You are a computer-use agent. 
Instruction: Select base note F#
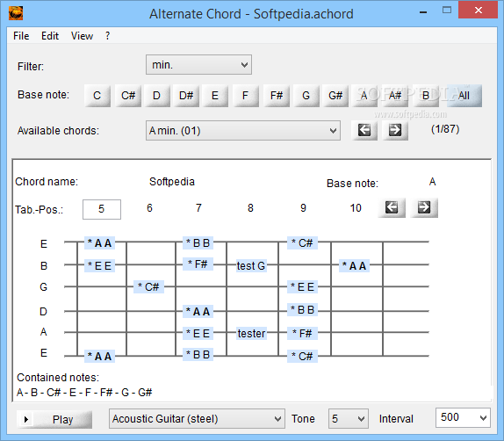click(x=277, y=96)
